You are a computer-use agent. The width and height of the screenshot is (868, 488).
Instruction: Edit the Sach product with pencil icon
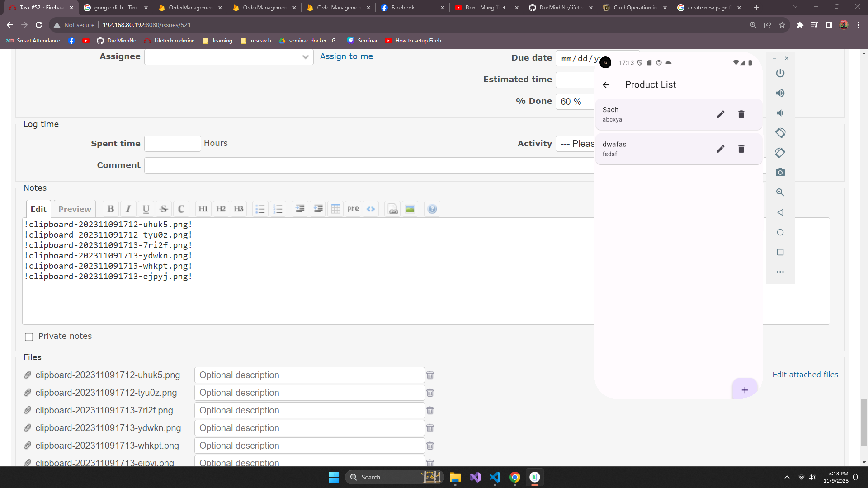click(720, 114)
